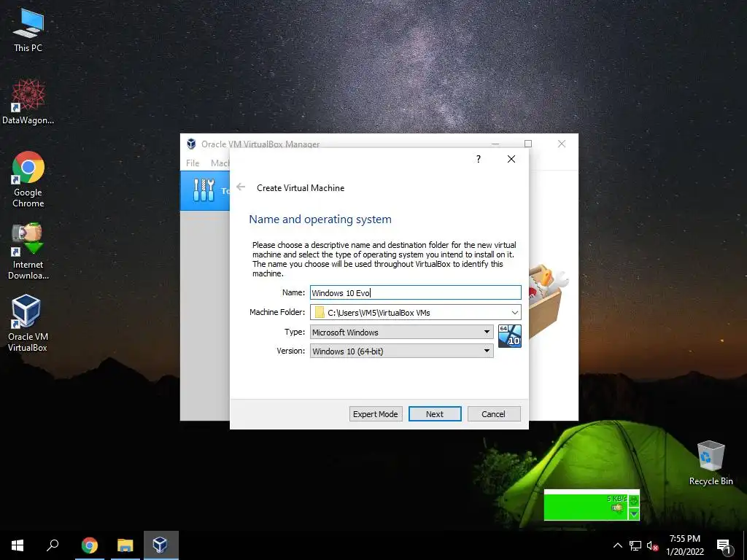
Task: Open the Type dropdown showing Microsoft Windows
Action: [402, 332]
